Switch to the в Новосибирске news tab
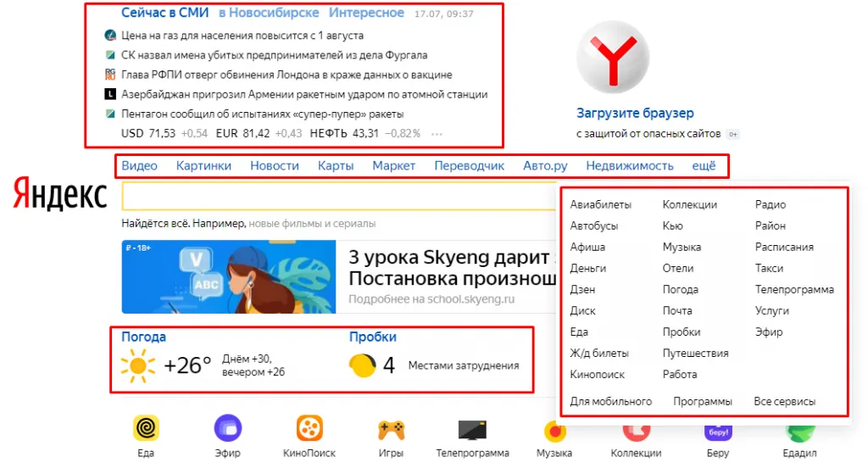The height and width of the screenshot is (468, 868). (269, 13)
